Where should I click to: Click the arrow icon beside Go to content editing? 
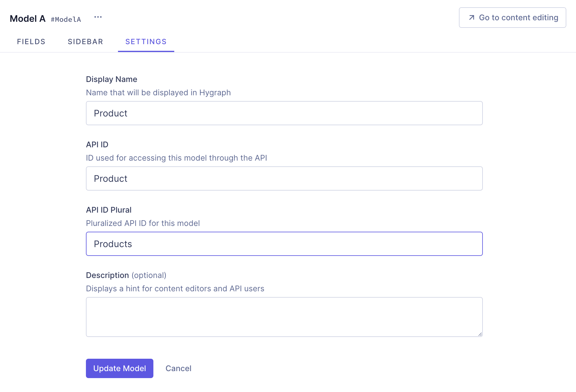point(471,18)
